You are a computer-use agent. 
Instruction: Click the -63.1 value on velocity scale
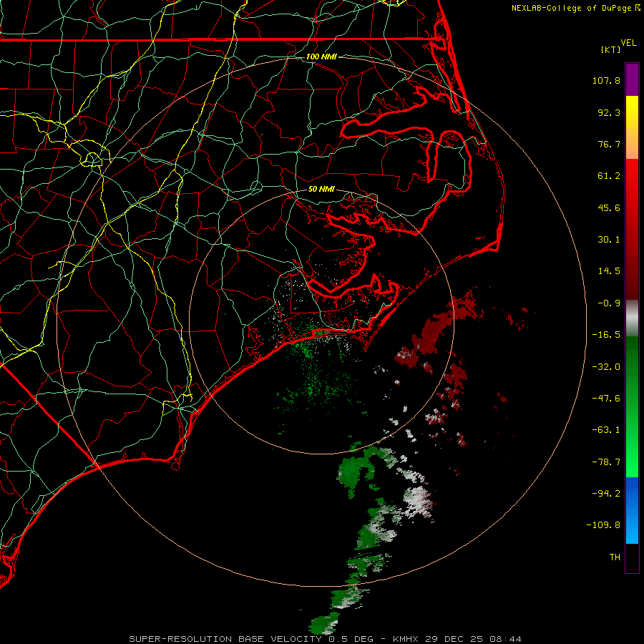coord(606,430)
